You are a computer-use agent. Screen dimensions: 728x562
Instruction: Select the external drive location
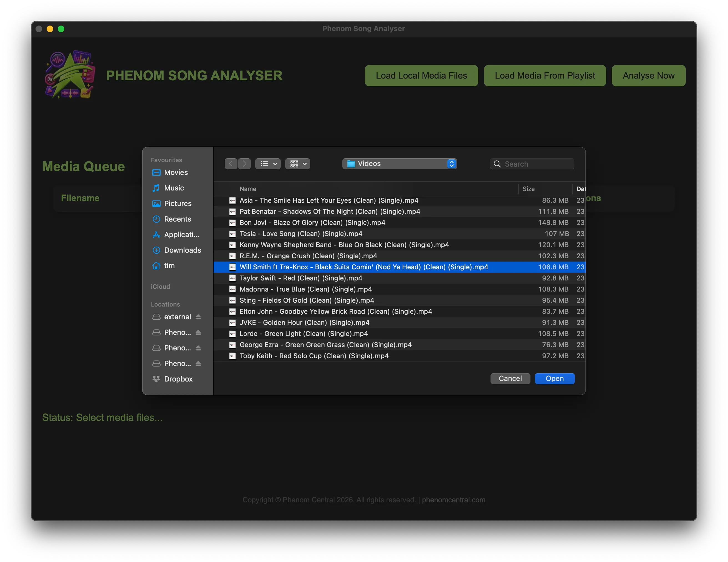177,317
